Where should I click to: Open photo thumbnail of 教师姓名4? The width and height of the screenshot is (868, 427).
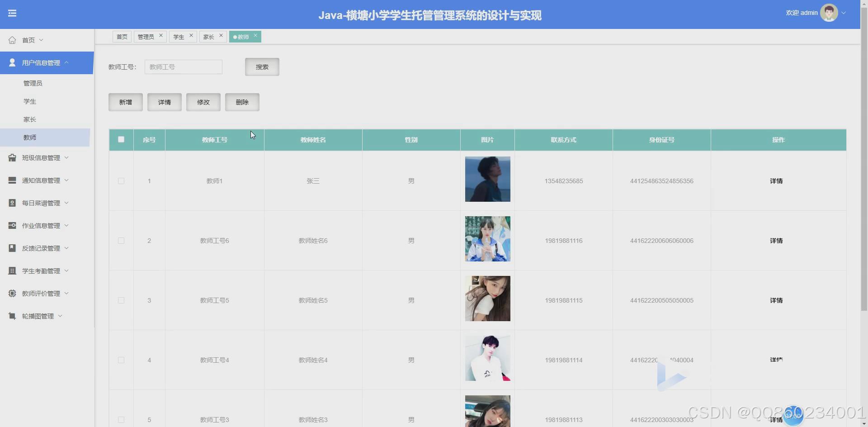point(488,358)
